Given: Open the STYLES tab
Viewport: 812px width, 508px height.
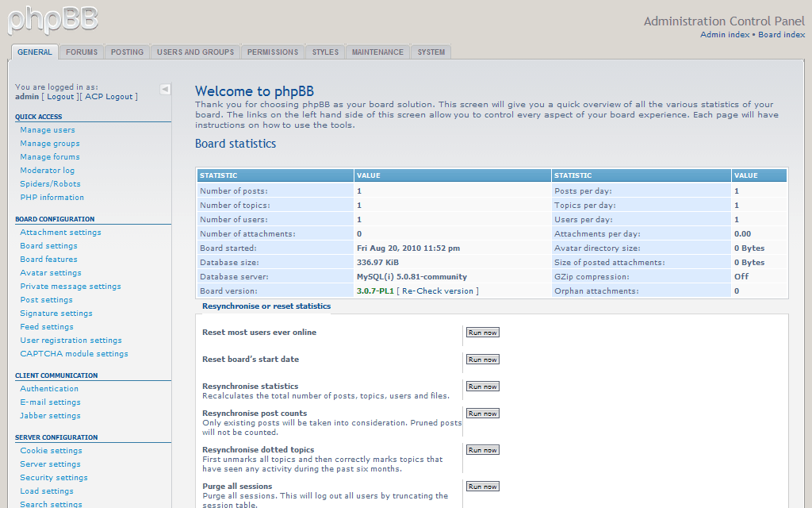Looking at the screenshot, I should pos(324,51).
